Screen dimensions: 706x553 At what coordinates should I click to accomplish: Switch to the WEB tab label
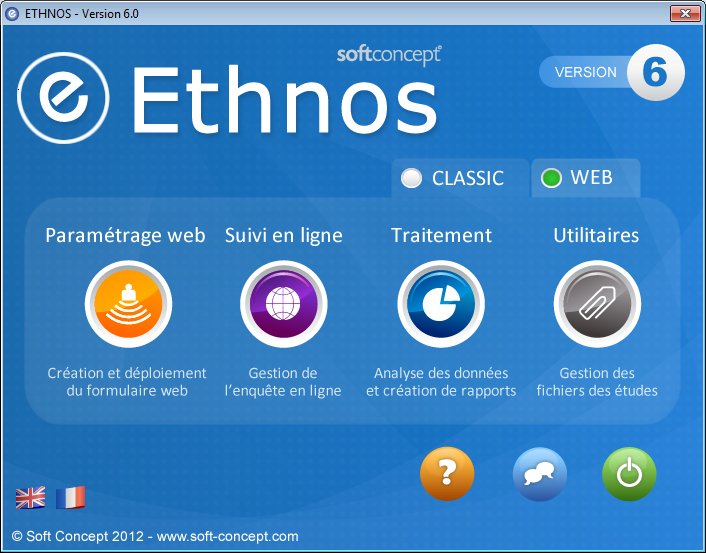(x=591, y=177)
